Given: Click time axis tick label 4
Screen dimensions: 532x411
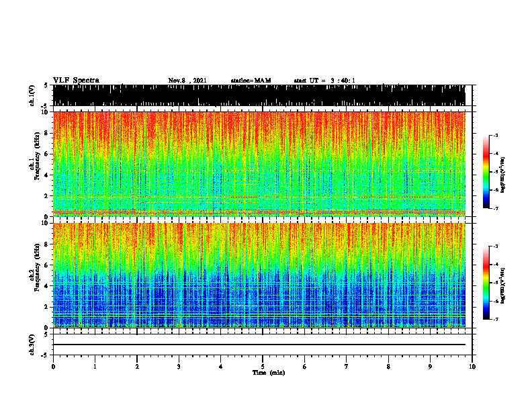Looking at the screenshot, I should (x=221, y=367).
